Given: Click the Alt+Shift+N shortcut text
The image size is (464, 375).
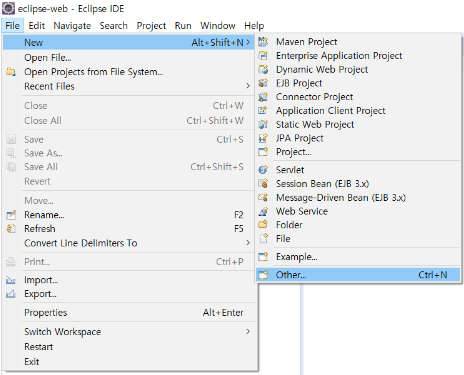Looking at the screenshot, I should (217, 42).
